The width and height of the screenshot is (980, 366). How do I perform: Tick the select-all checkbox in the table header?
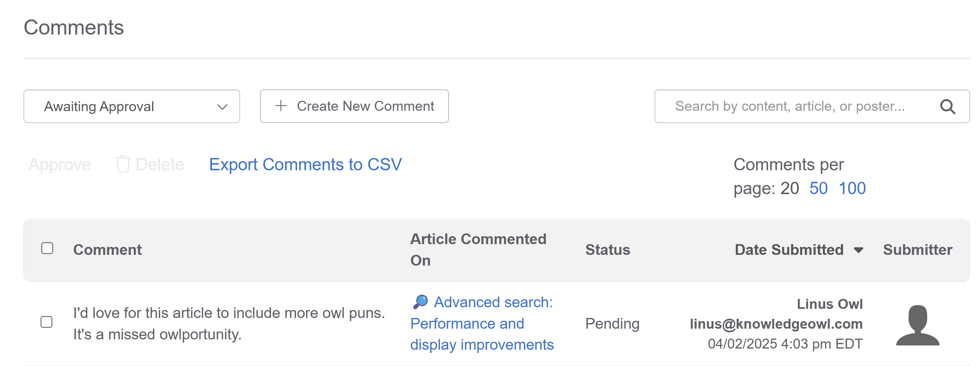pyautogui.click(x=47, y=248)
